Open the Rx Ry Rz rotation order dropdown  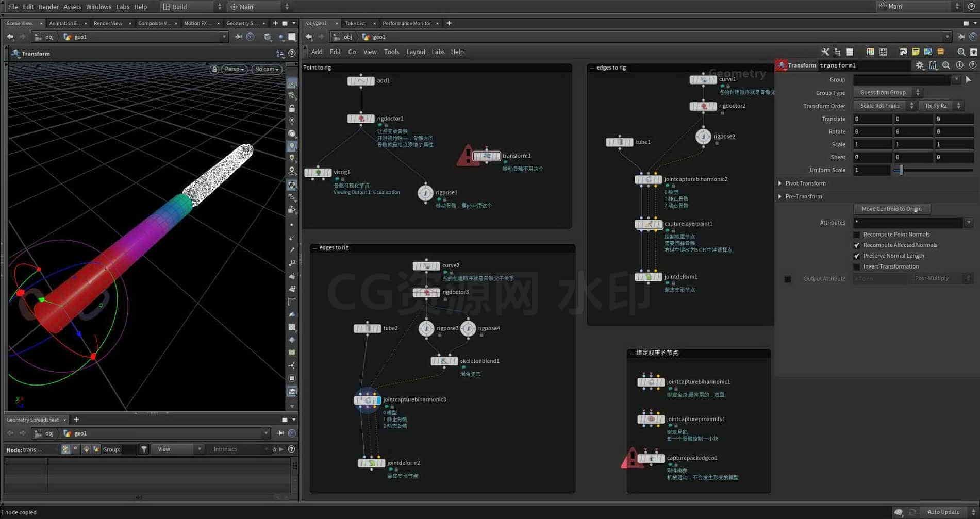coord(941,106)
